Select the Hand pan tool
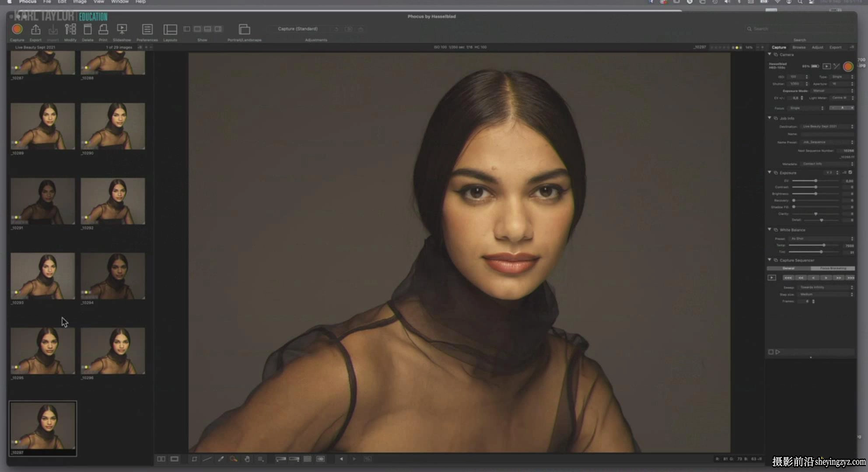Viewport: 868px width, 472px height. coord(247,459)
